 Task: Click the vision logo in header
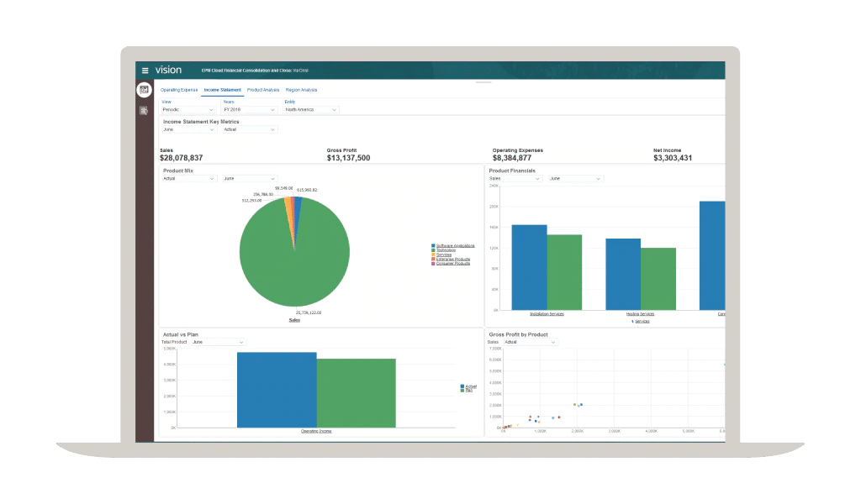coord(168,71)
